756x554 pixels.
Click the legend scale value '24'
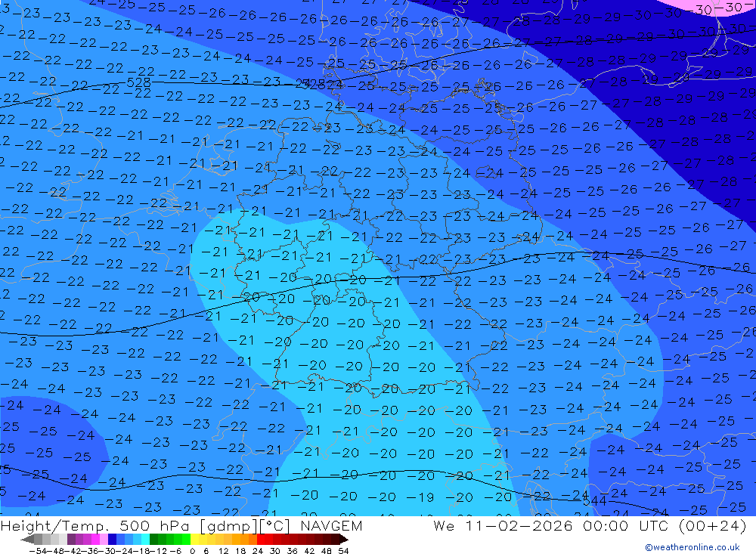point(258,551)
